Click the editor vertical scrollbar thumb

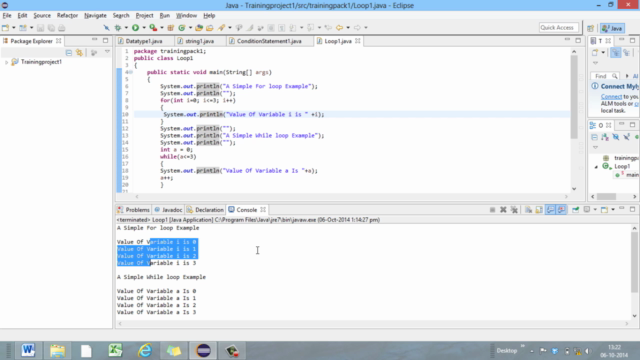[574, 97]
